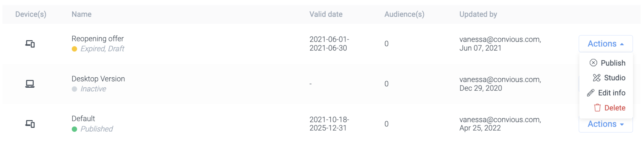Screen dimensions: 644x151
Task: Click the grey Inactive status dot
Action: (74, 89)
